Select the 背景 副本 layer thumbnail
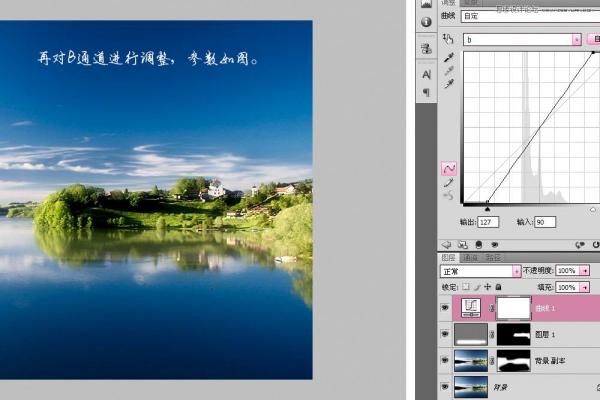 471,361
